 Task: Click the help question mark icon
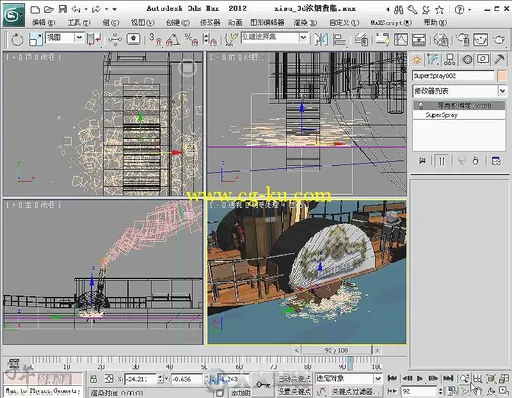click(459, 10)
